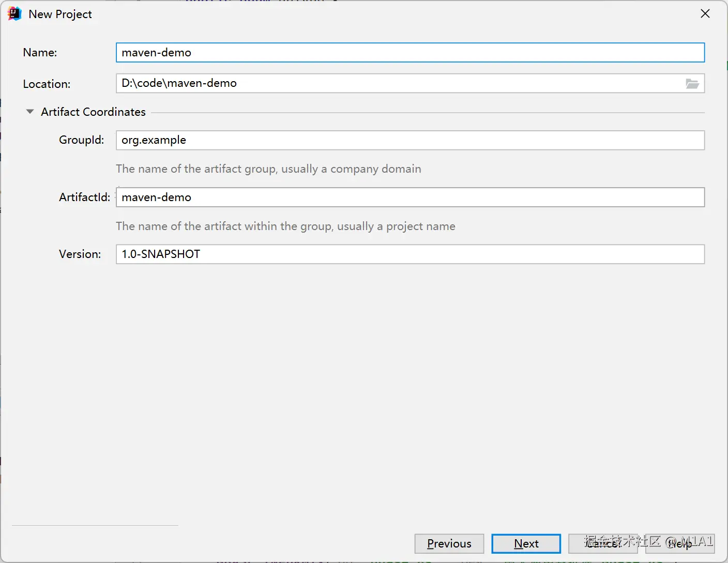Click the Version: label
728x563 pixels.
point(80,254)
